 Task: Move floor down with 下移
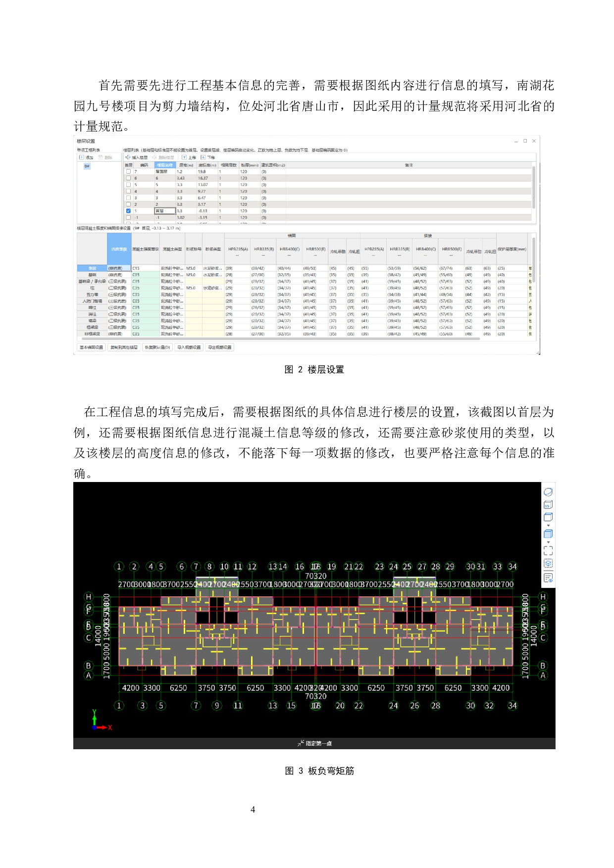point(208,157)
